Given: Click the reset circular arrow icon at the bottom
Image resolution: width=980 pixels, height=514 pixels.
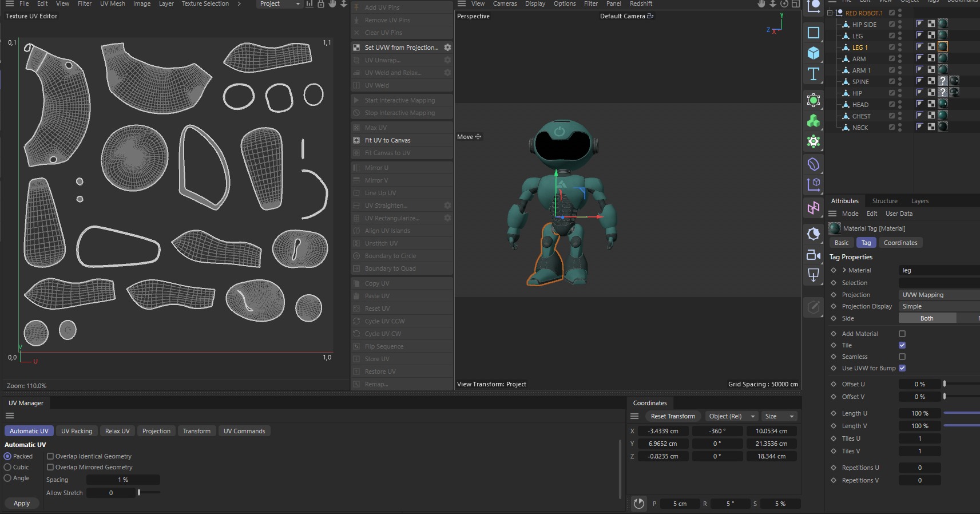Looking at the screenshot, I should pos(639,504).
